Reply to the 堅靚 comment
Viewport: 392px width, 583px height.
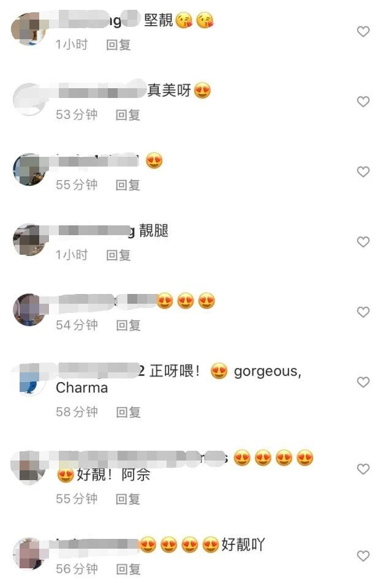point(118,45)
